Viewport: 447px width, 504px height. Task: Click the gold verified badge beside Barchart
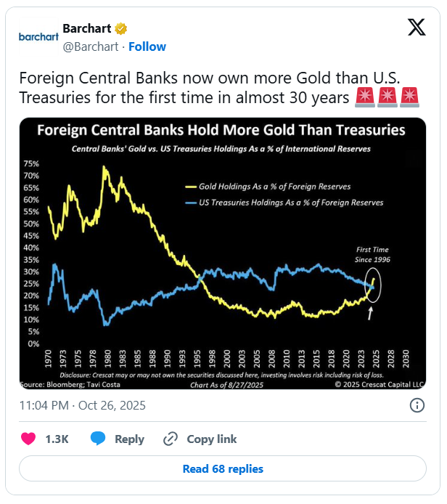(x=122, y=28)
